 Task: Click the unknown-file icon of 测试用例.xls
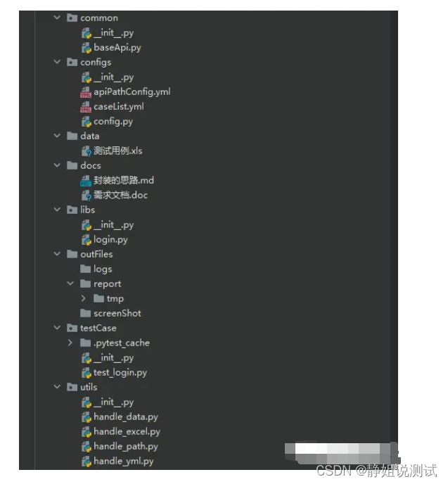click(87, 151)
